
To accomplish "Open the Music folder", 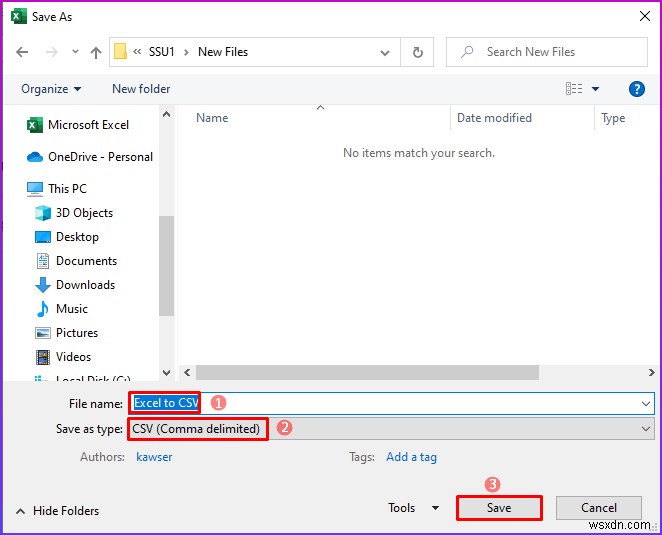I will pyautogui.click(x=72, y=309).
